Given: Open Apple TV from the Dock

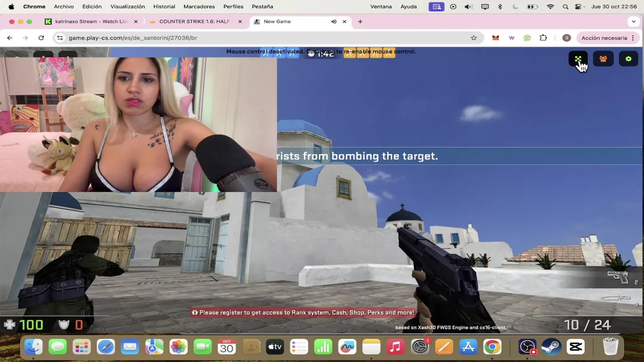Looking at the screenshot, I should [275, 347].
